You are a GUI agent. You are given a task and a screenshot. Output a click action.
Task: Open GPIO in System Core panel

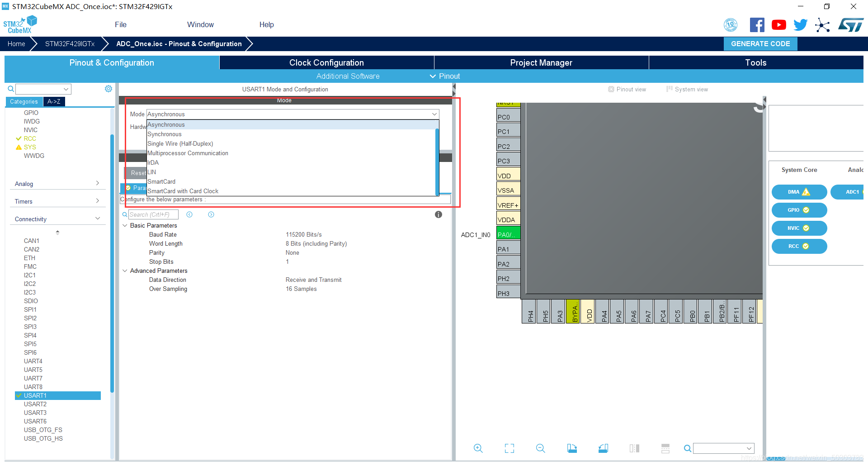pos(799,210)
